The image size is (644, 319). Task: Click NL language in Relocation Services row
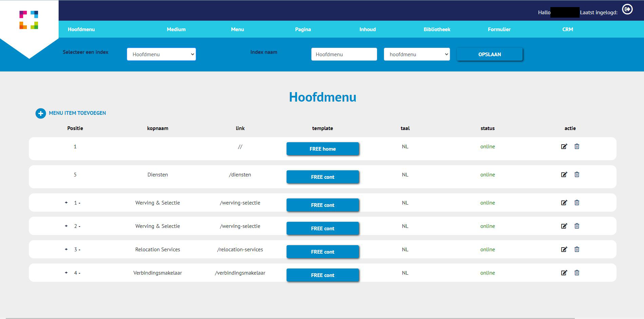405,250
